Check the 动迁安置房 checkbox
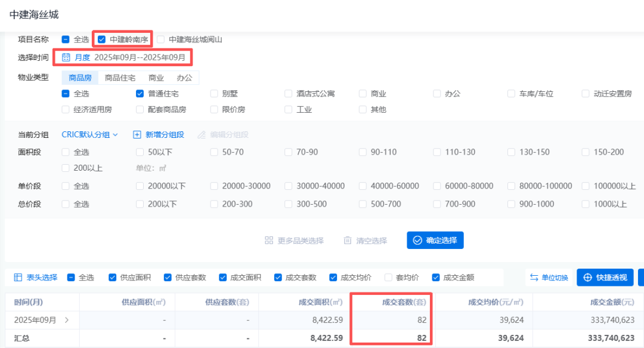This screenshot has width=644, height=348. (586, 94)
